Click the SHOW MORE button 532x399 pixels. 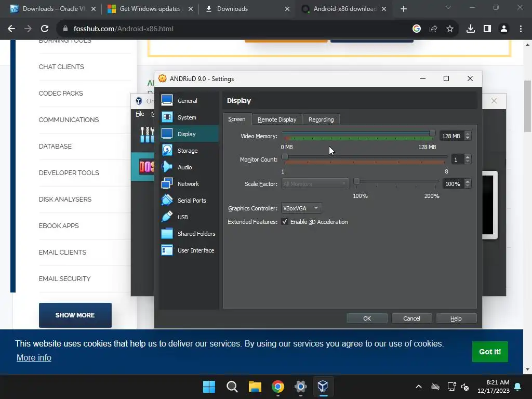click(75, 315)
